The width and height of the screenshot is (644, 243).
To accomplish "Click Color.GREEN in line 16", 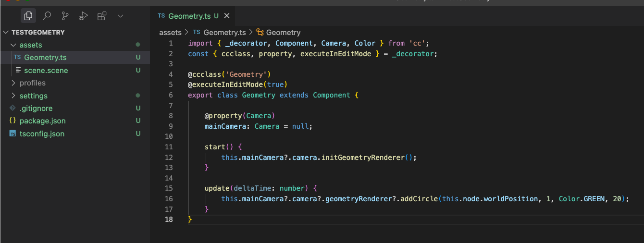I will pos(582,199).
